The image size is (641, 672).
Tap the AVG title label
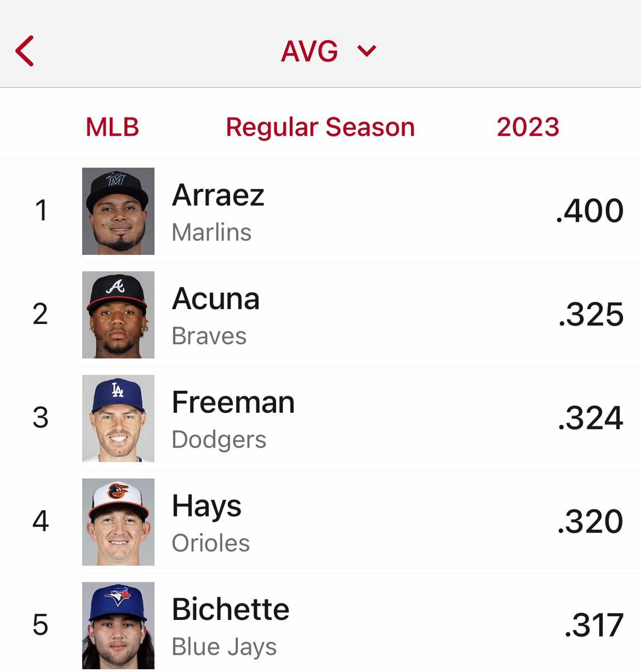(310, 52)
